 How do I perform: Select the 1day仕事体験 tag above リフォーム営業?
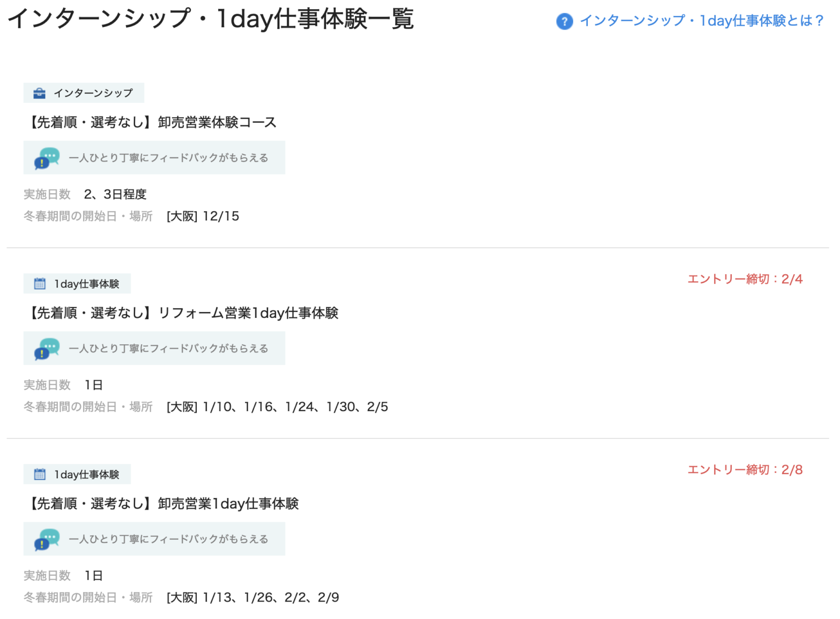coord(86,284)
